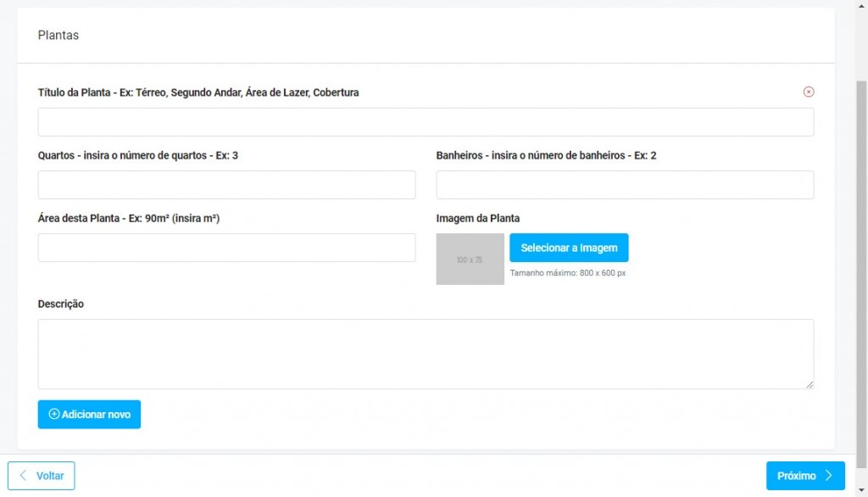The image size is (868, 497).
Task: Select the Banheiros input box
Action: (625, 185)
